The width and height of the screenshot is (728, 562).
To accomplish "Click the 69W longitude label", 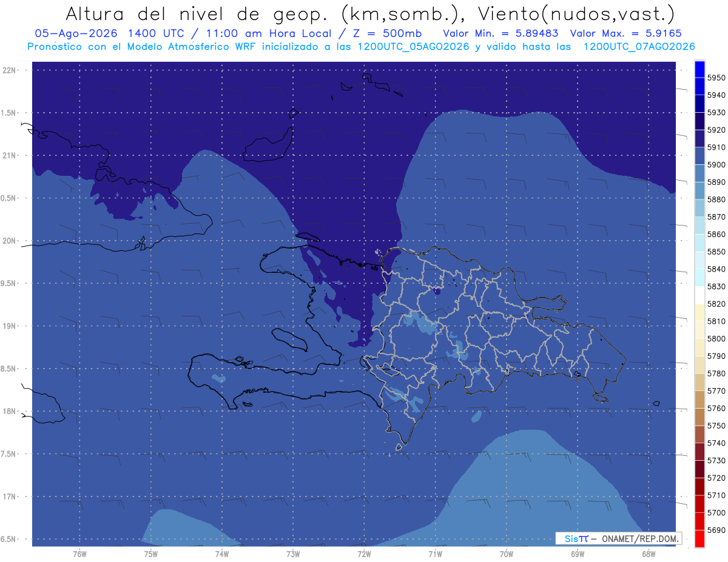I will pos(578,554).
